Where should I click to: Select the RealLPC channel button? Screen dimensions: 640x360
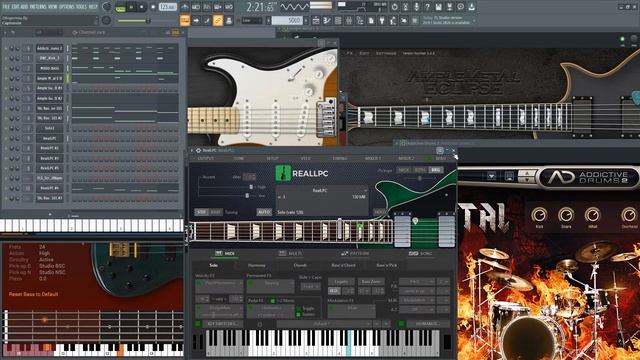[x=49, y=138]
